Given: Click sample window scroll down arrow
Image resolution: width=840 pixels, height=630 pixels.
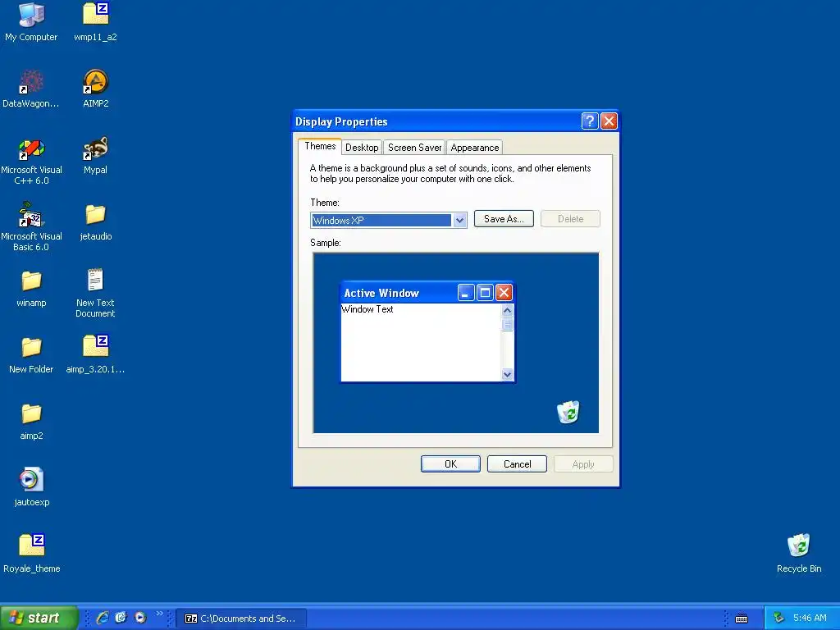Looking at the screenshot, I should pyautogui.click(x=507, y=374).
